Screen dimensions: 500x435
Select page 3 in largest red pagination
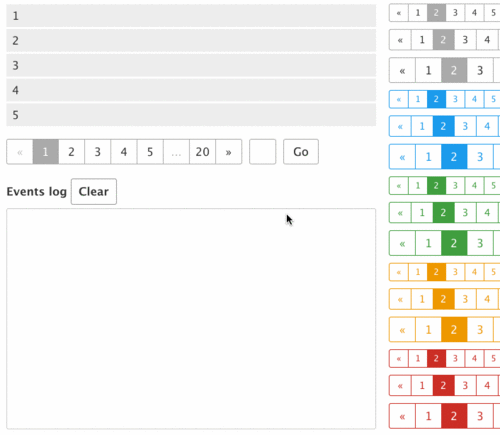[x=480, y=416]
